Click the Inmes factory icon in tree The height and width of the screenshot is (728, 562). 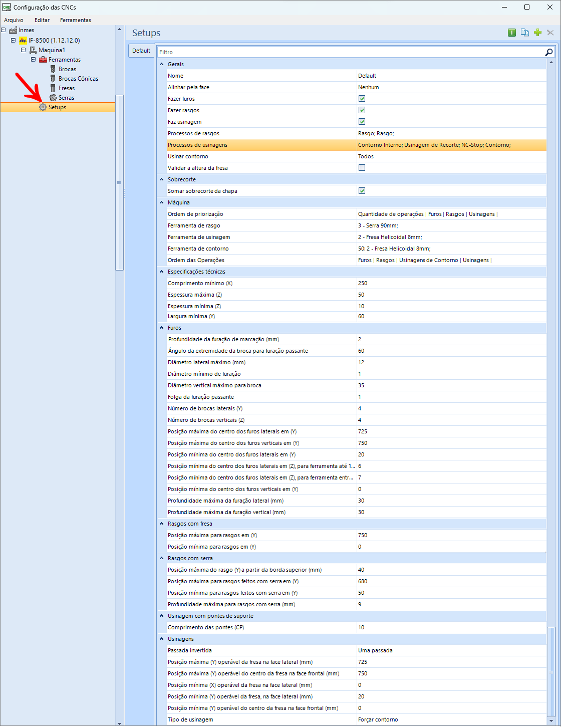point(13,30)
